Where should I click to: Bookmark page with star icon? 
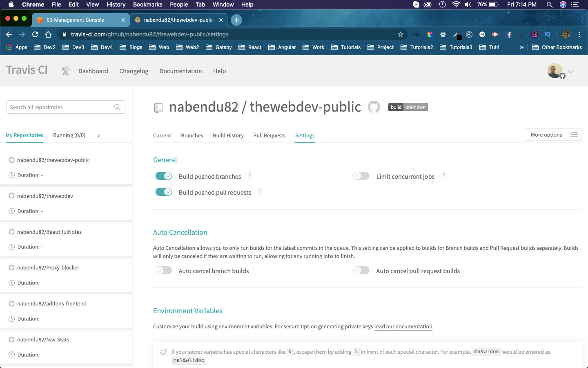(401, 34)
